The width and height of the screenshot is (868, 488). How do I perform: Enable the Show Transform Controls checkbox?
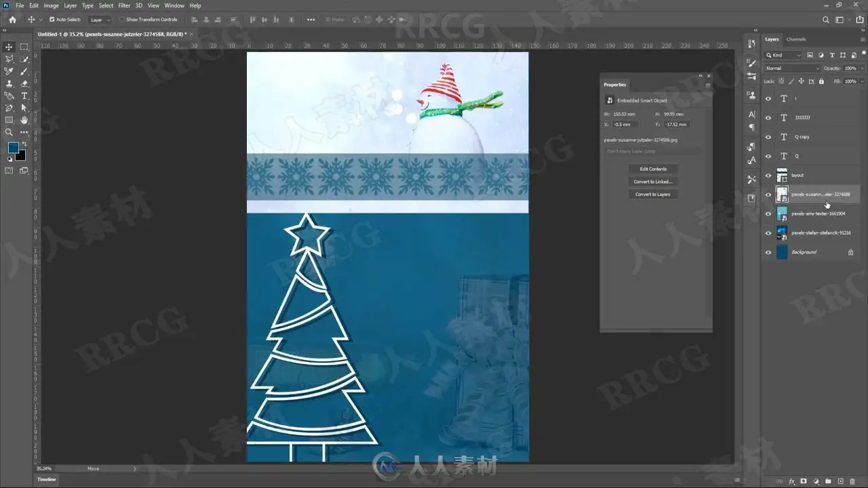[122, 20]
